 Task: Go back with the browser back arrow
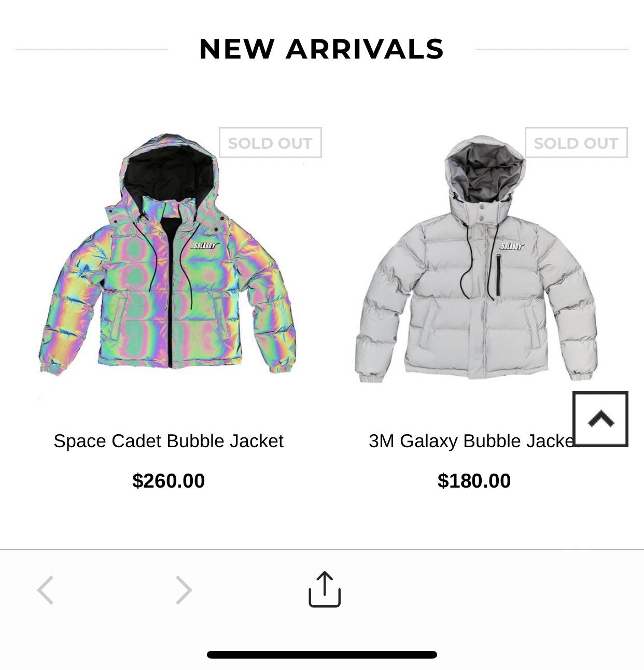coord(46,590)
